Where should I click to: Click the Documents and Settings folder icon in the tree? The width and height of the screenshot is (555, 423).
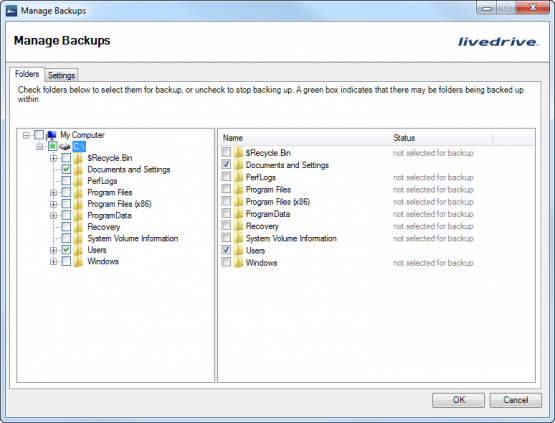click(78, 169)
